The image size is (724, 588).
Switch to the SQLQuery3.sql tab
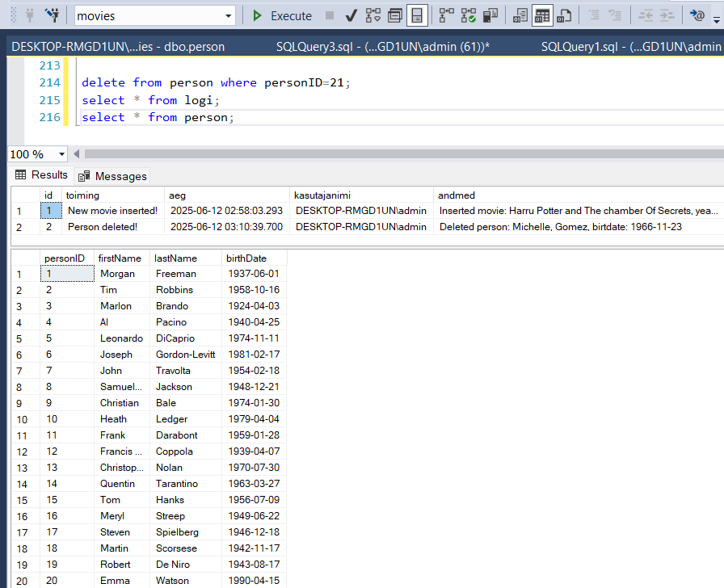[382, 47]
